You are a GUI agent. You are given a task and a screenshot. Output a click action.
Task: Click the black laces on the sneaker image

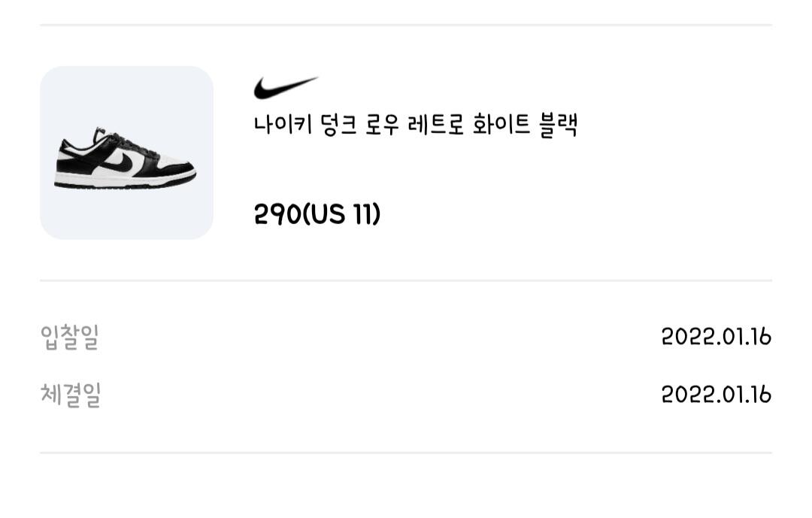(114, 141)
